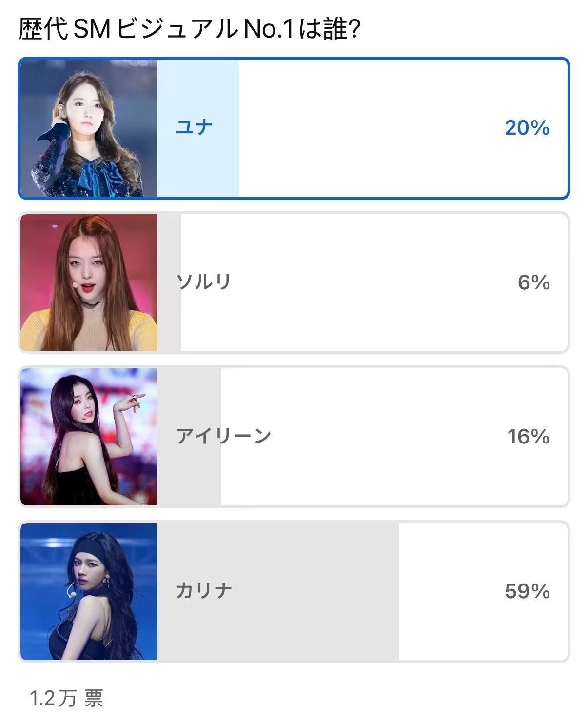Click the ユナ name label

pos(195,127)
